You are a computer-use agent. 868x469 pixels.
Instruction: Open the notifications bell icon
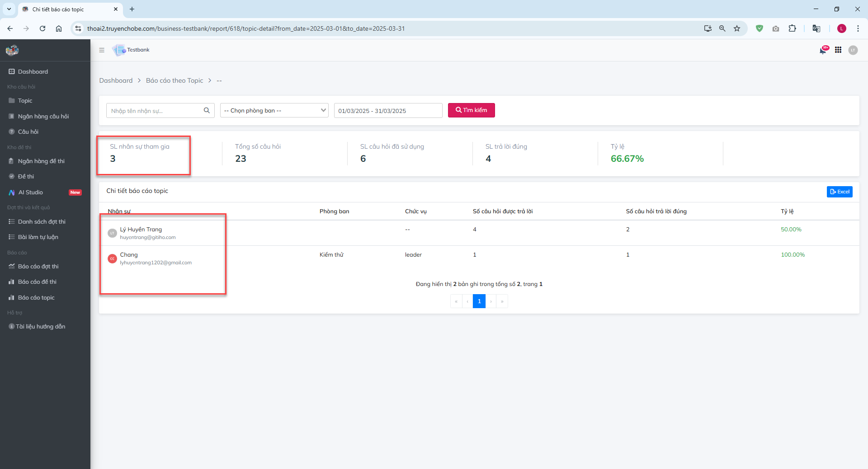click(x=823, y=50)
